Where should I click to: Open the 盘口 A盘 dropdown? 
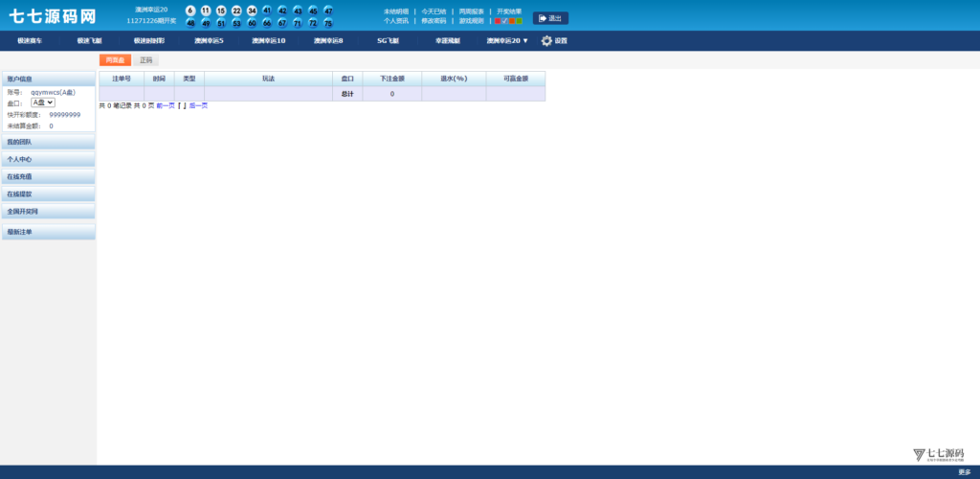43,103
